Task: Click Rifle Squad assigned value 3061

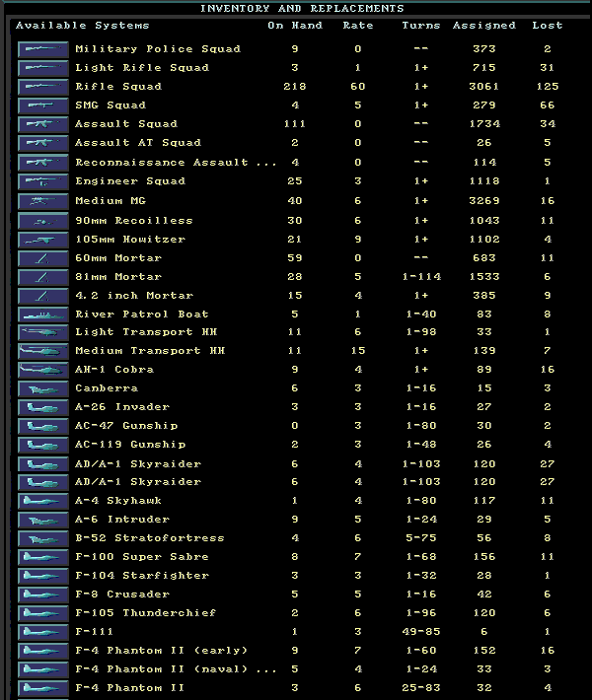Action: (484, 87)
